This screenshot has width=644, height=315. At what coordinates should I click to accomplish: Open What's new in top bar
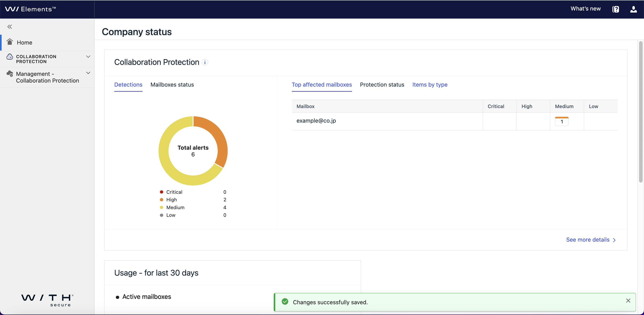pos(585,9)
